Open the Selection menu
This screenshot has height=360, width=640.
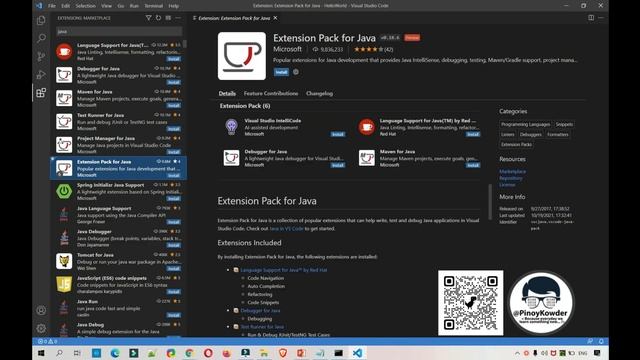[x=85, y=6]
